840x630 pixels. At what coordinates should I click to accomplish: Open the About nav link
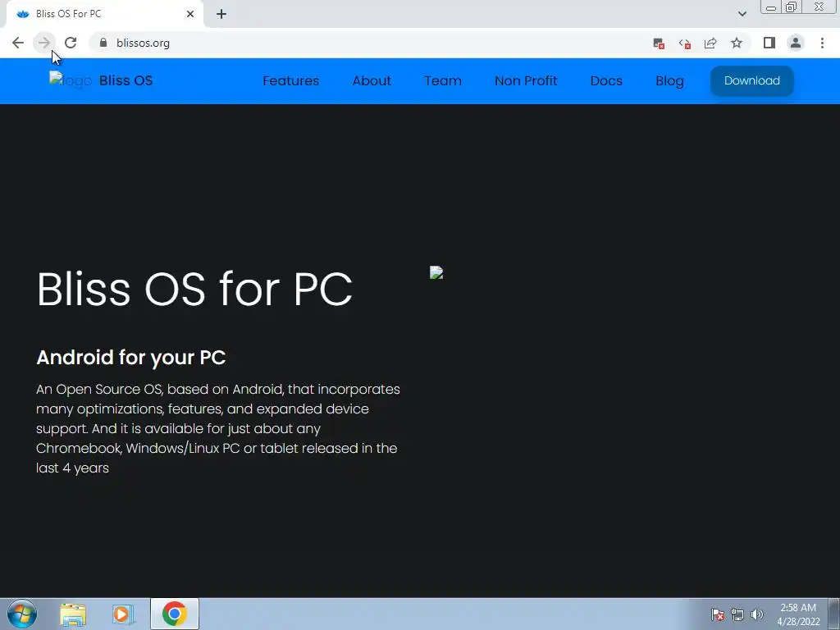pos(372,81)
